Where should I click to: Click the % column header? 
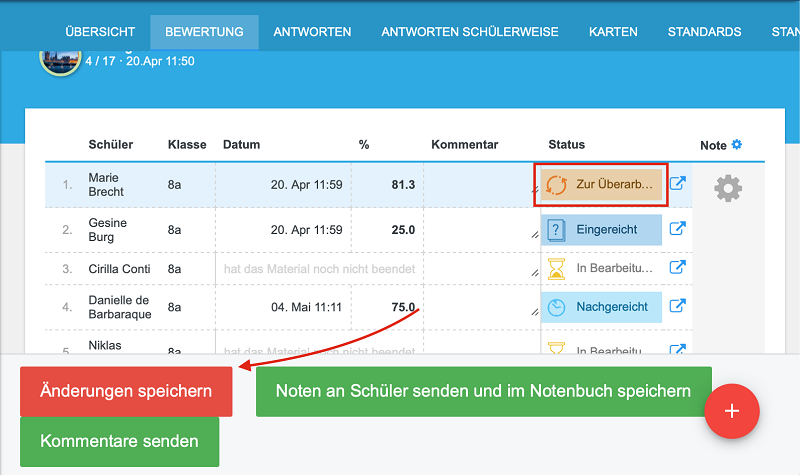364,144
